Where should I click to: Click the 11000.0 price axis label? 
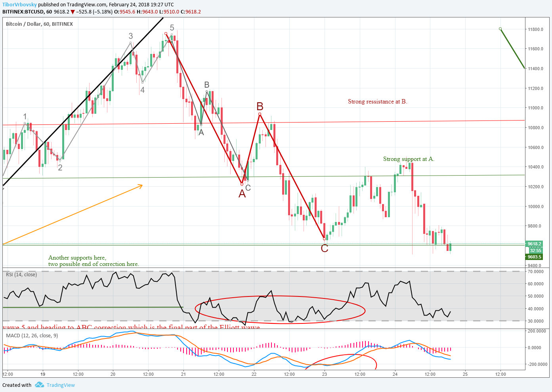535,108
